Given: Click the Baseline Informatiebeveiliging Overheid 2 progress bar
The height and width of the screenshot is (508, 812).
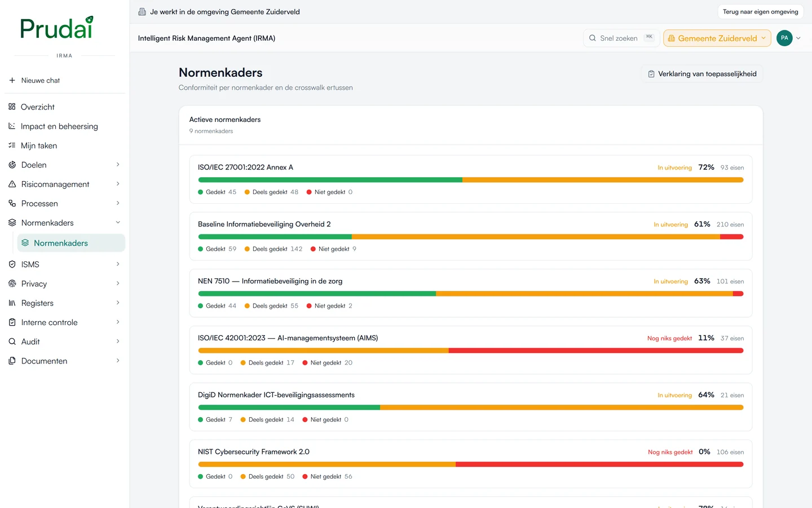Looking at the screenshot, I should pyautogui.click(x=471, y=237).
